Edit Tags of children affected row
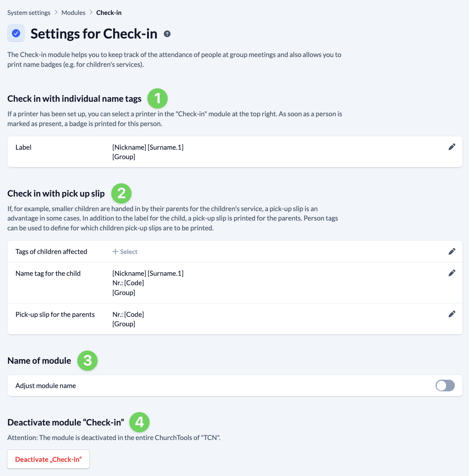Screen dimensions: 469x476 [452, 251]
